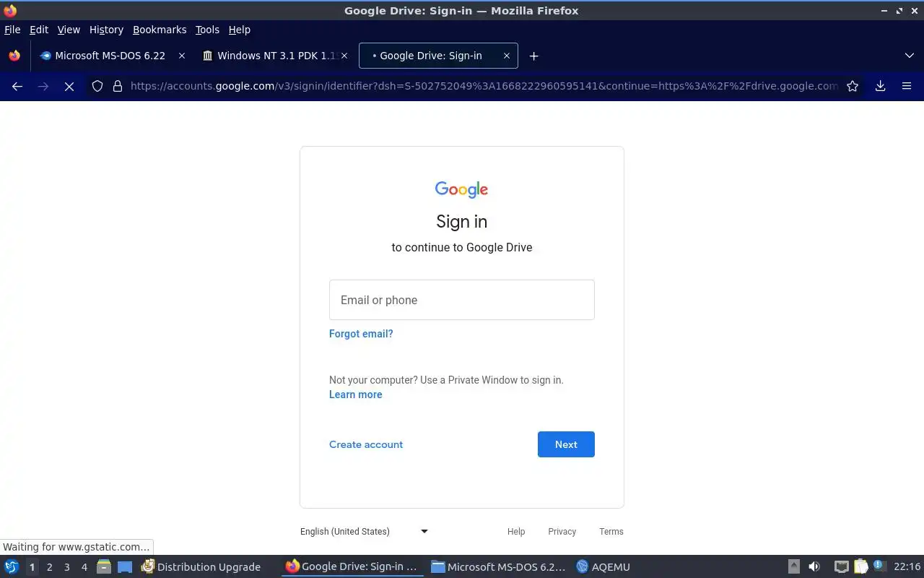924x578 pixels.
Task: Click the network connection tray icon
Action: 841,567
